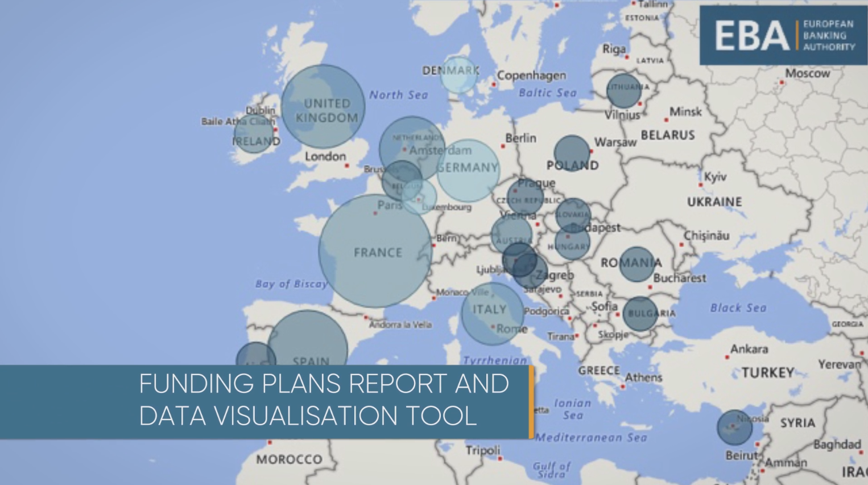Click the Italy data bubble

click(x=492, y=314)
